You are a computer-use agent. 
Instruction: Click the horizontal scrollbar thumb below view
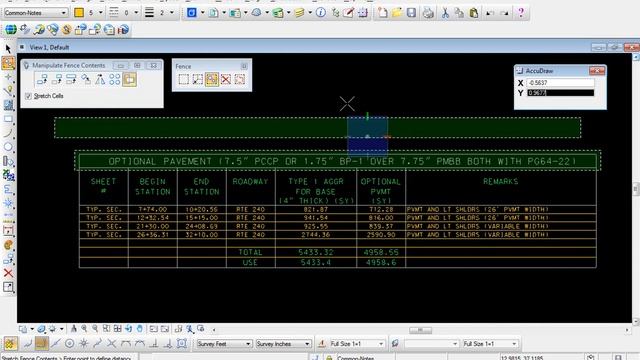(420, 330)
